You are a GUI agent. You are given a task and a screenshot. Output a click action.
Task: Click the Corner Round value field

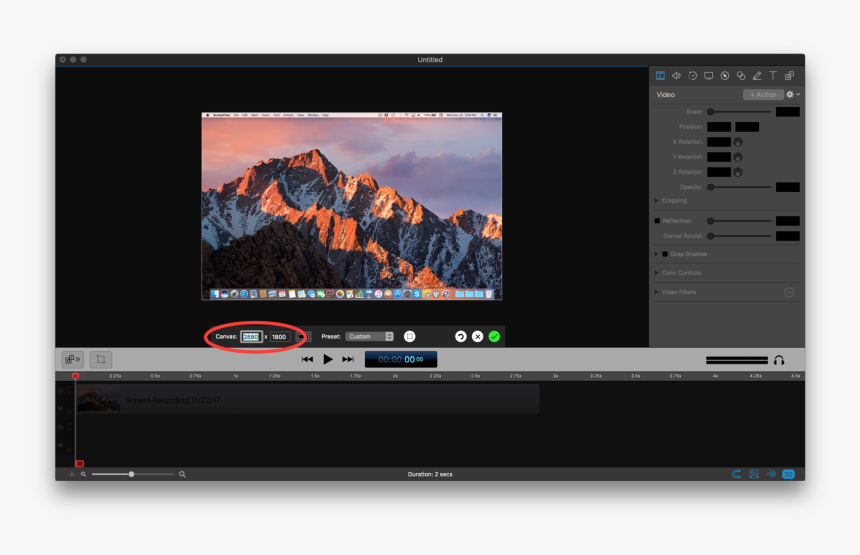pyautogui.click(x=788, y=236)
